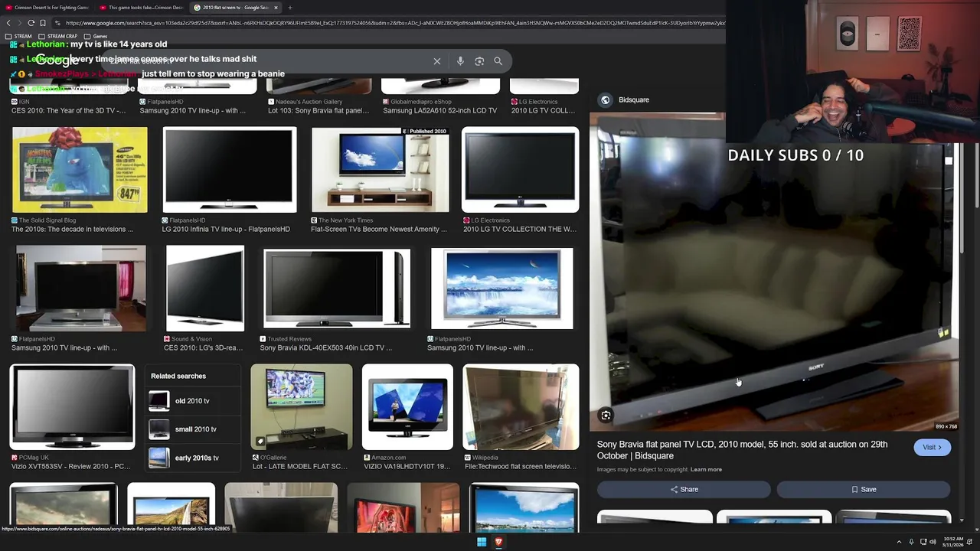This screenshot has height=551, width=980.
Task: Share the selected image
Action: click(684, 489)
